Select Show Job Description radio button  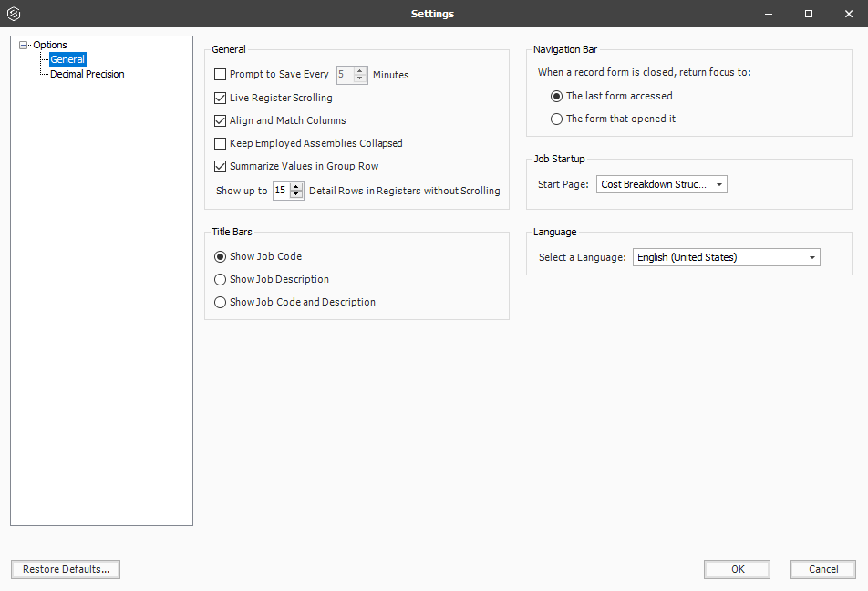(x=220, y=279)
